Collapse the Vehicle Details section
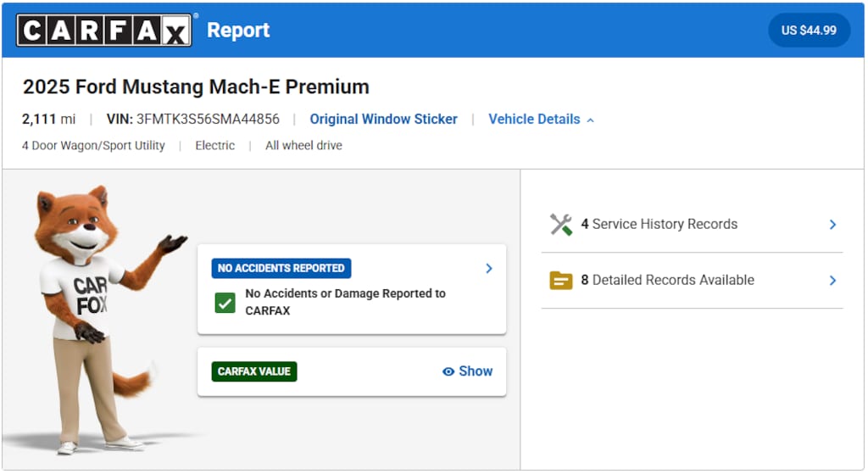The height and width of the screenshot is (474, 868). [541, 119]
